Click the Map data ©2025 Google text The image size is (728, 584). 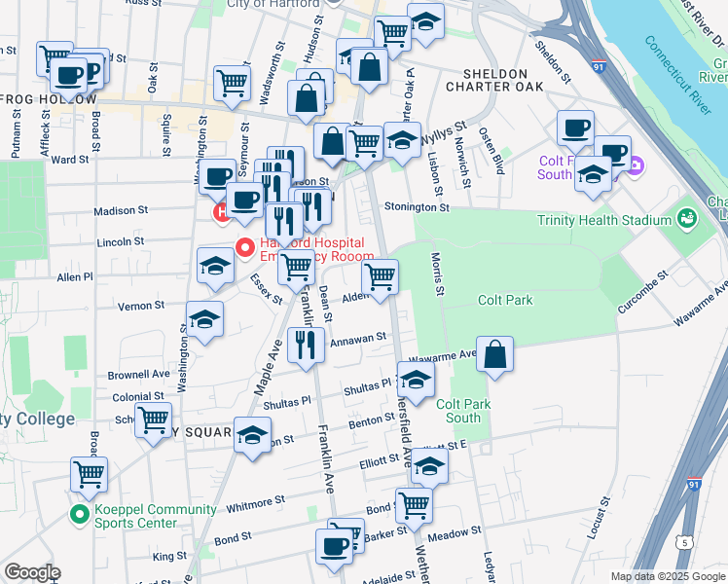668,576
